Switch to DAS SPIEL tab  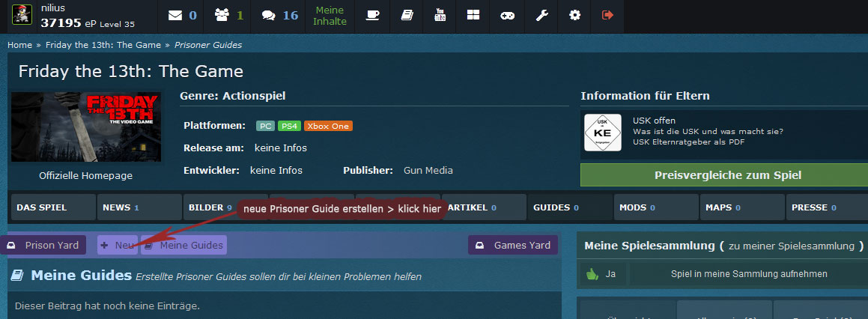click(x=53, y=207)
